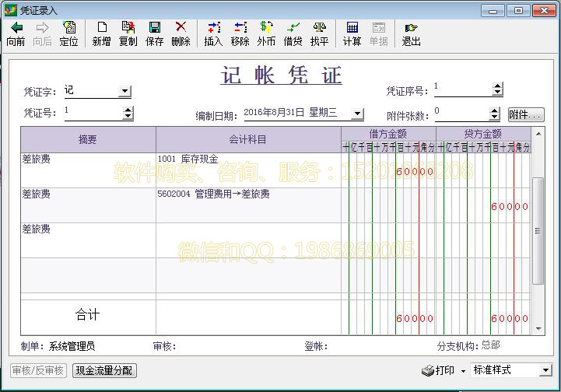This screenshot has height=392, width=561.
Task: Open the 计算 calculator tool
Action: click(x=352, y=28)
